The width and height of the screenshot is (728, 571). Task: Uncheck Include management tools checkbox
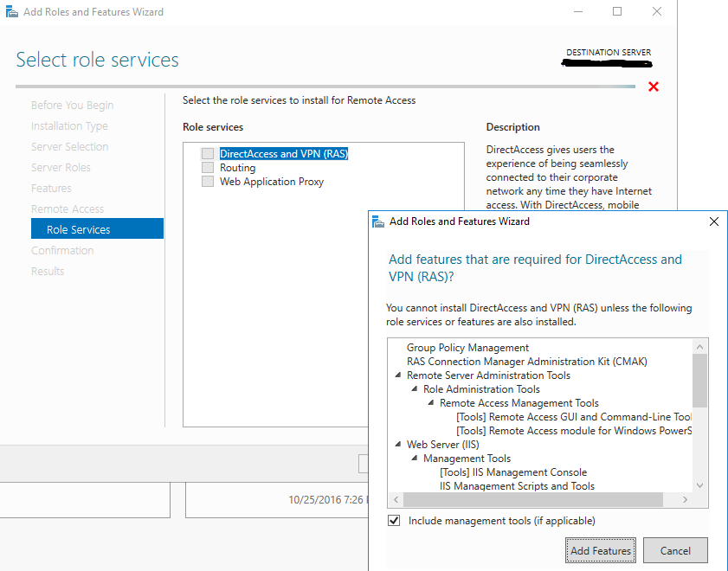(x=394, y=521)
